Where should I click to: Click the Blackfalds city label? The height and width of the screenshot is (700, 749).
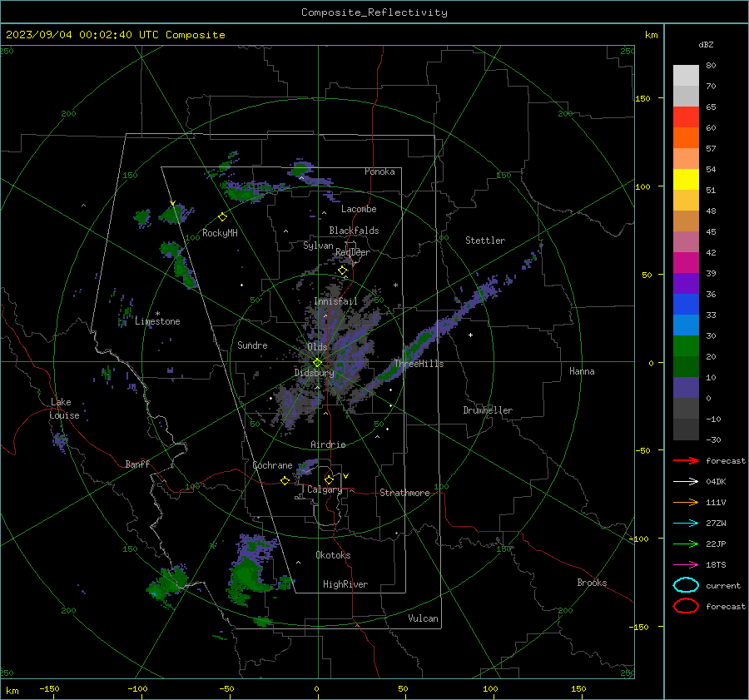pos(354,231)
